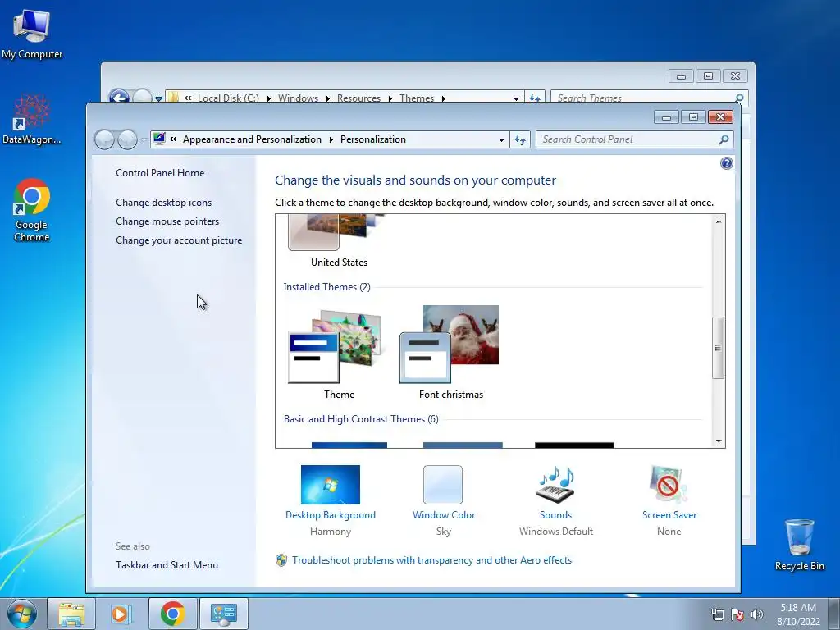Image resolution: width=840 pixels, height=630 pixels.
Task: Click the Control Panel address bar icon
Action: click(x=159, y=139)
